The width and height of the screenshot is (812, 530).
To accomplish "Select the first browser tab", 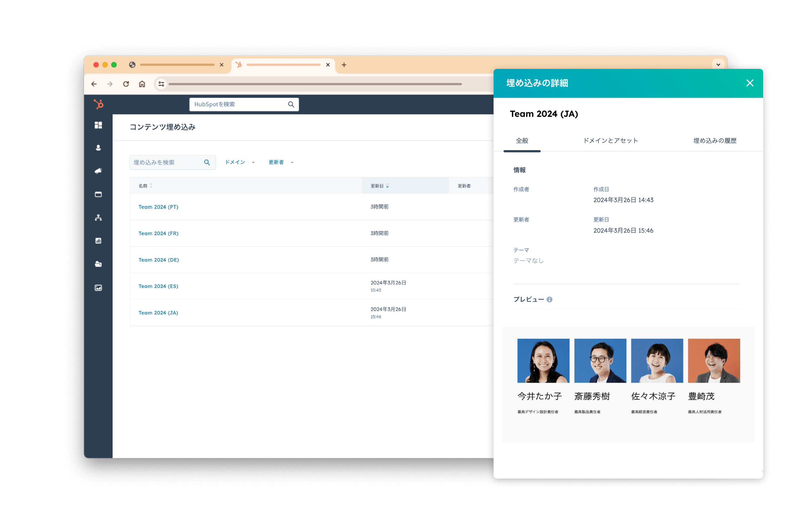I will tap(177, 65).
